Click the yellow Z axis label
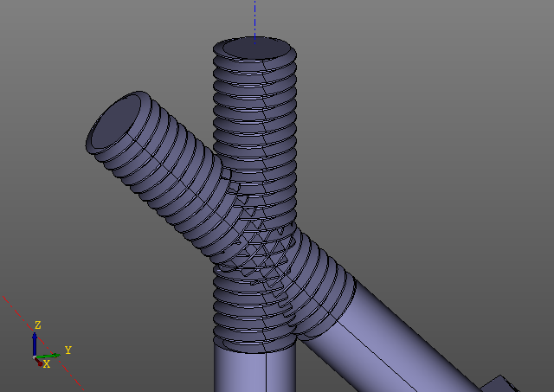 (38, 325)
